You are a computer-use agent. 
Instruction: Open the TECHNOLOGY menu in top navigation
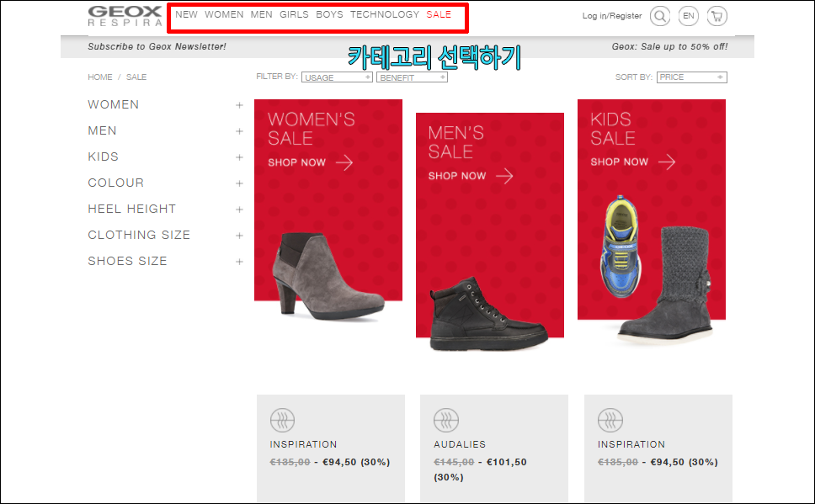(385, 14)
